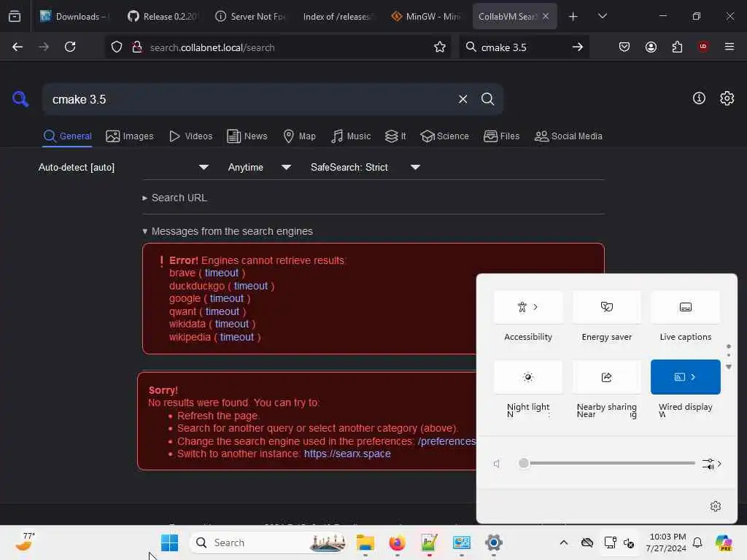Open the search preferences gear icon

(x=727, y=98)
